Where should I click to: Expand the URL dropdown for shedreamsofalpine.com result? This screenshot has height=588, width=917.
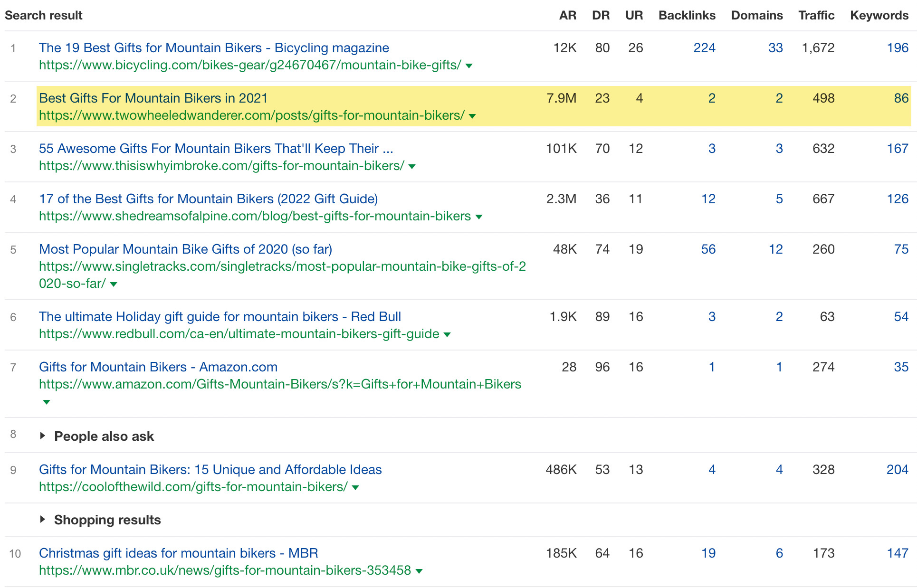tap(480, 216)
